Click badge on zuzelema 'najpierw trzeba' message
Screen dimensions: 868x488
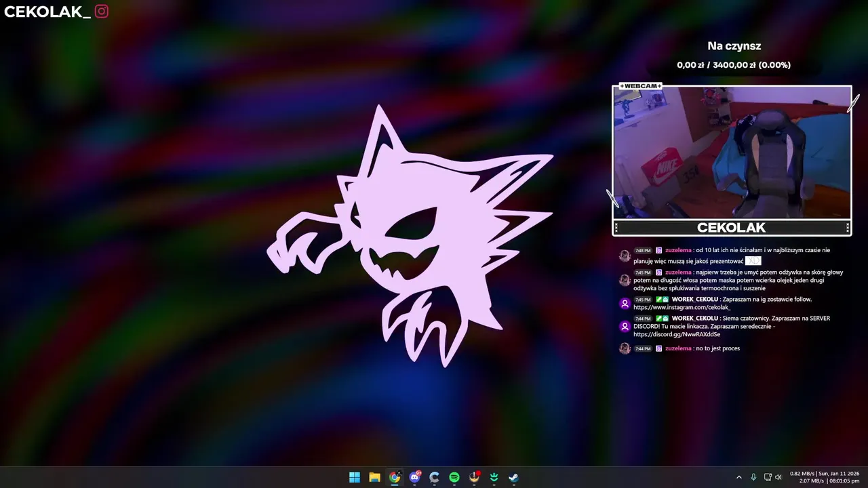tap(658, 272)
